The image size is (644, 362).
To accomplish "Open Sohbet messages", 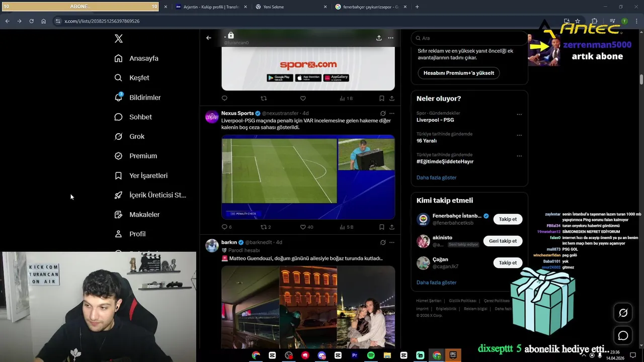I will pyautogui.click(x=133, y=117).
